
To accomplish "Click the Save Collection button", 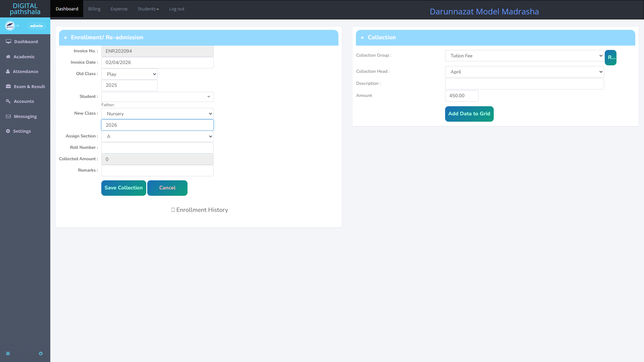I will point(123,188).
